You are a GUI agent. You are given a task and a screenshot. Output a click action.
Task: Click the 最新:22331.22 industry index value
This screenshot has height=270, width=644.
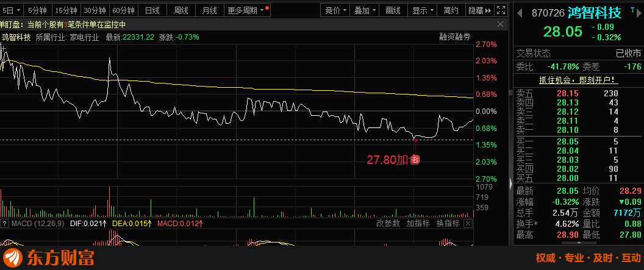[130, 37]
